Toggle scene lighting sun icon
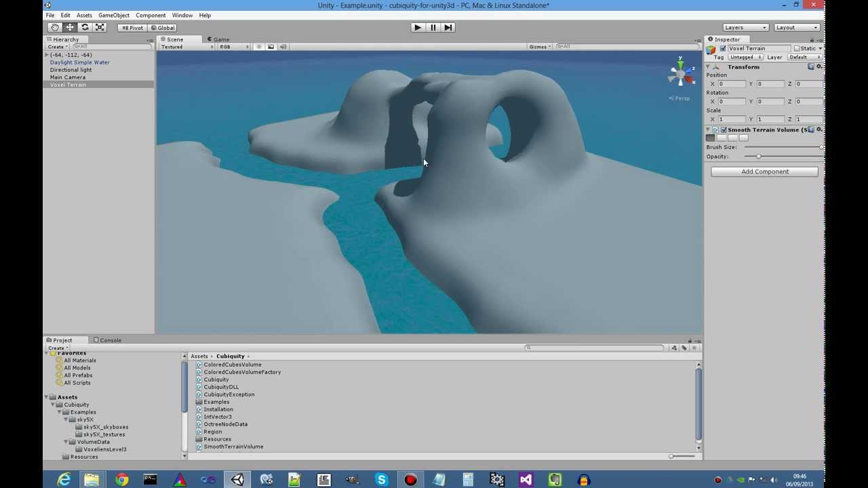The height and width of the screenshot is (488, 868). (259, 47)
